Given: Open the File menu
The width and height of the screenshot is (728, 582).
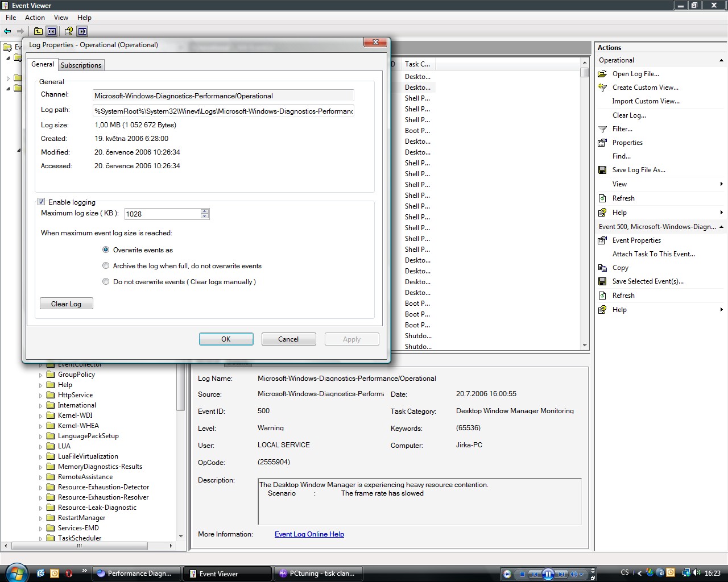Looking at the screenshot, I should pos(11,18).
